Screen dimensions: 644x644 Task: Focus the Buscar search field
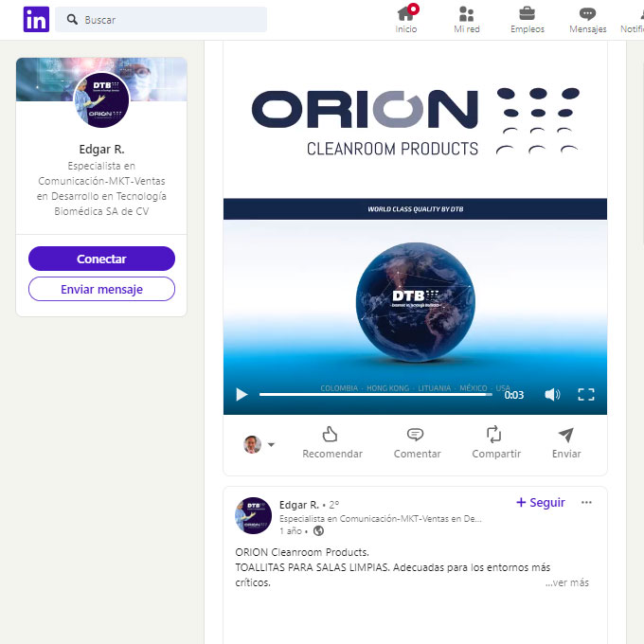tap(161, 19)
